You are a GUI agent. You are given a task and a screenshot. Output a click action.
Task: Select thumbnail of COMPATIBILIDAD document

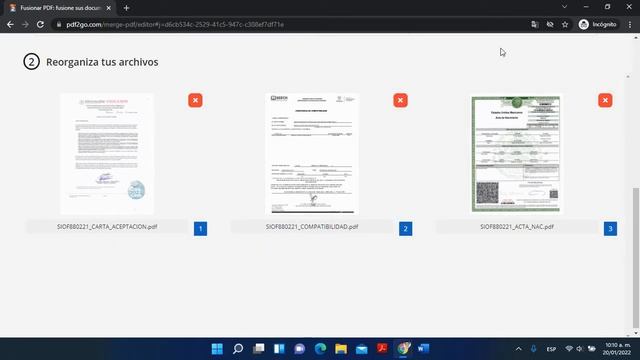[x=312, y=154]
